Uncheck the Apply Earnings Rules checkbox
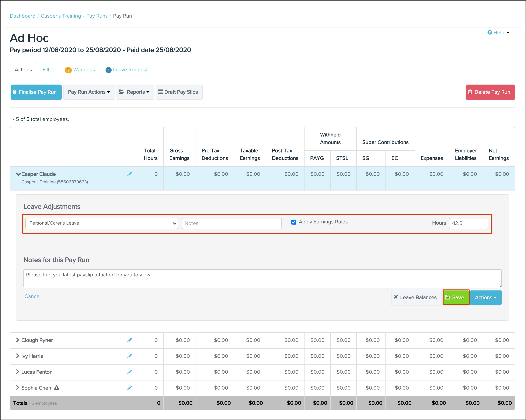Screen dimensions: 526x420 coord(294,222)
